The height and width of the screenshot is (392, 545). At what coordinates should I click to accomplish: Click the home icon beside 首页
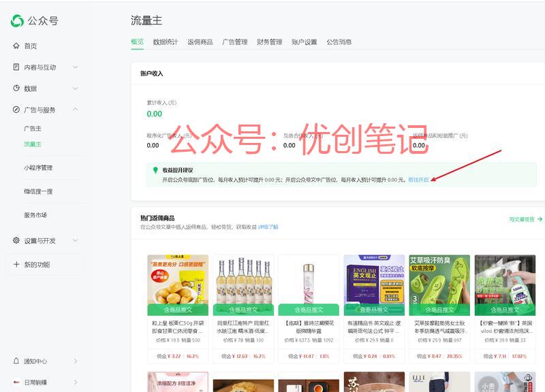click(x=16, y=46)
